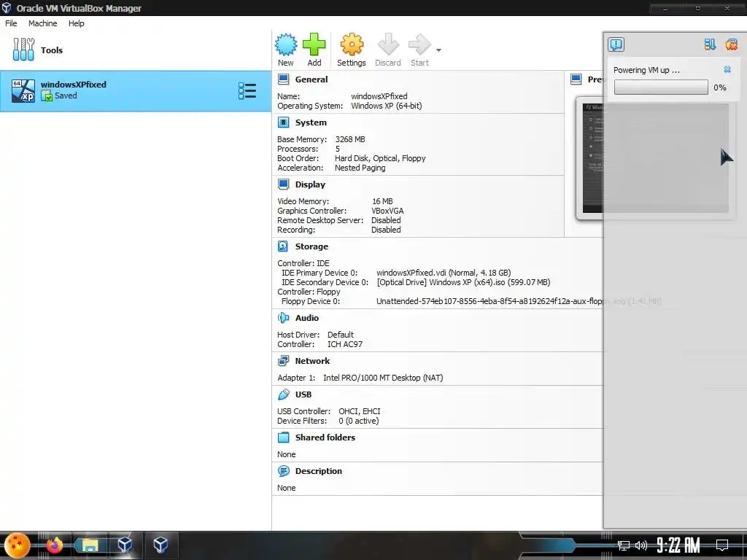Click the VBoxVGA graphics controller value

click(x=387, y=211)
